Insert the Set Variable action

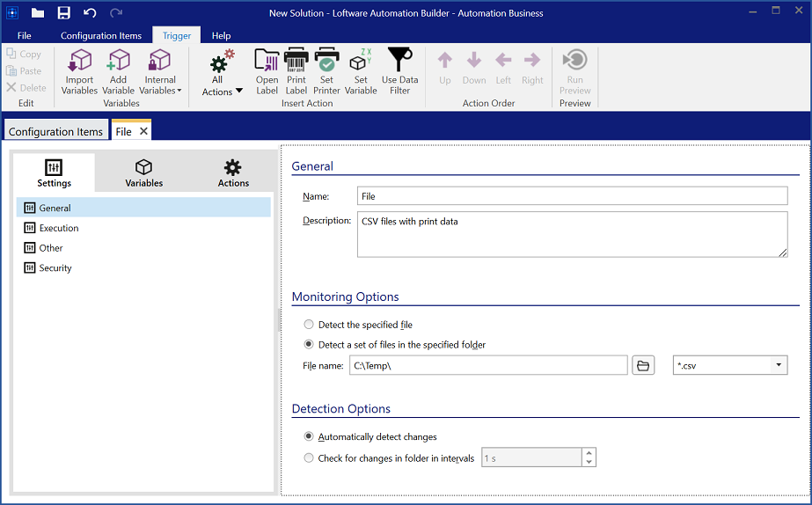(361, 71)
